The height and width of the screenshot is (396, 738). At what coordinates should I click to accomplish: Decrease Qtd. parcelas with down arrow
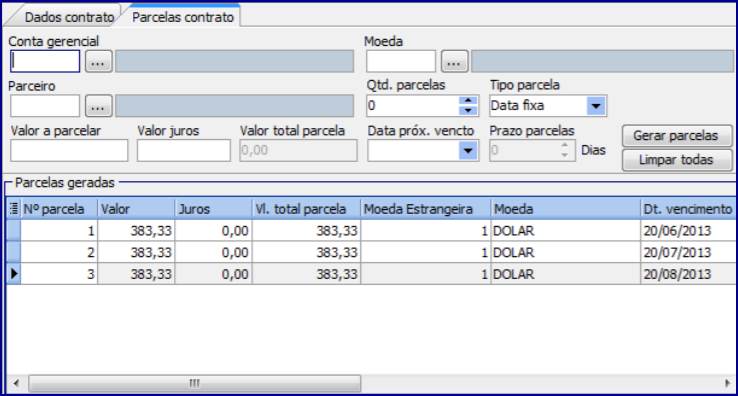click(468, 111)
